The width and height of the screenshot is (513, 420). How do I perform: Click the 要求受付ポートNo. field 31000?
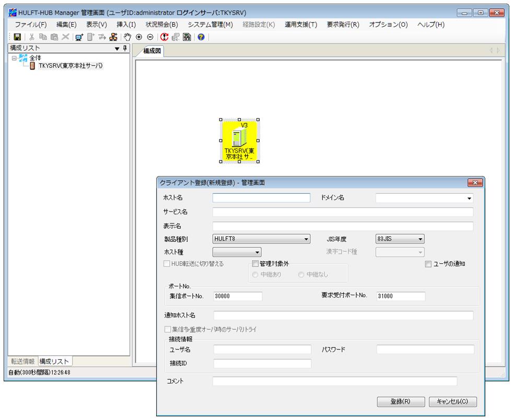[401, 296]
